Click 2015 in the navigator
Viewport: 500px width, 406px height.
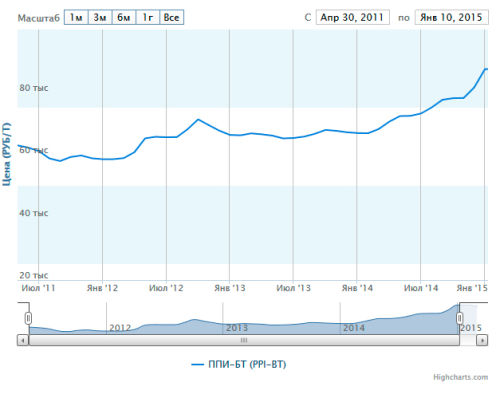[471, 328]
